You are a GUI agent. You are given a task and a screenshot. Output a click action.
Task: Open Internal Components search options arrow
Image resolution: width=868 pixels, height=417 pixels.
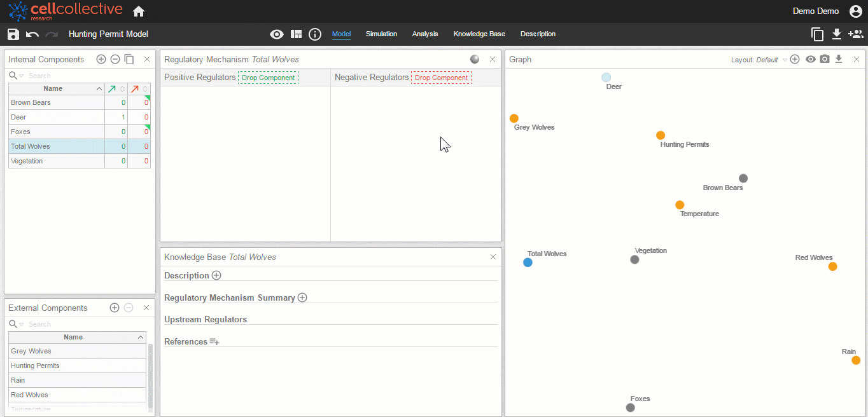tap(22, 76)
